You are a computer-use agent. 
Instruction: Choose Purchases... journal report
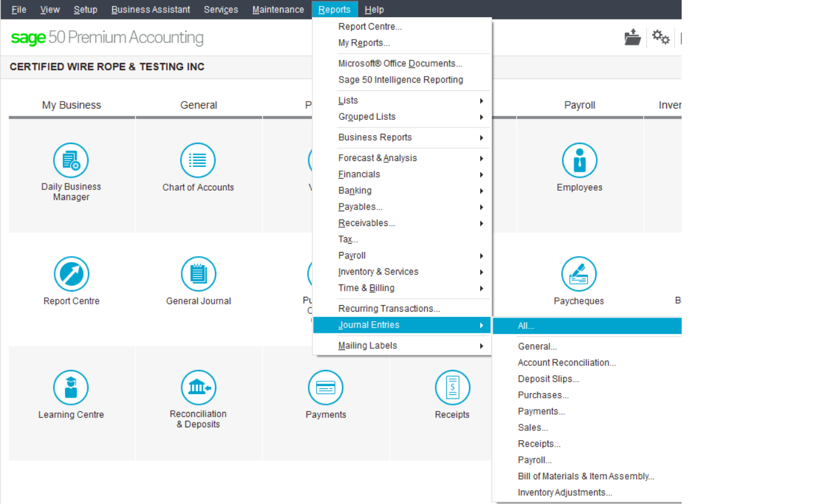(587, 395)
